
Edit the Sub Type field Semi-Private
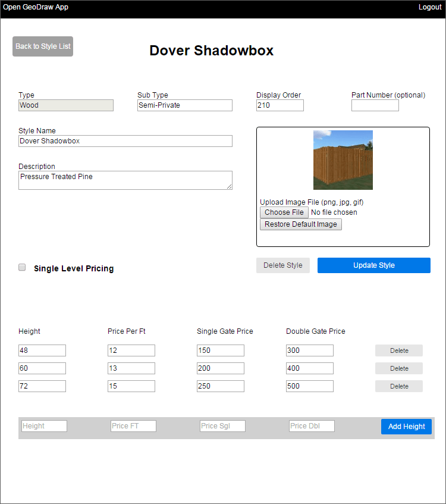185,105
